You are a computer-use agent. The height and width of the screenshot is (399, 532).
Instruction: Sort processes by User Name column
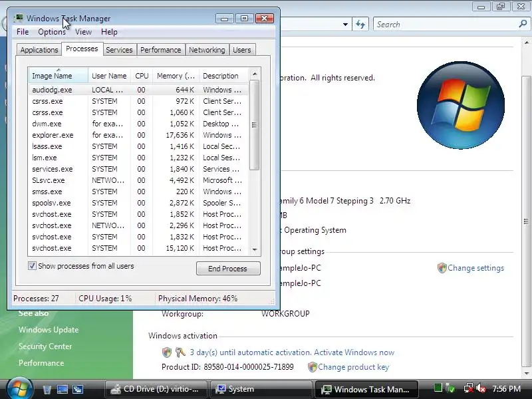pos(109,76)
